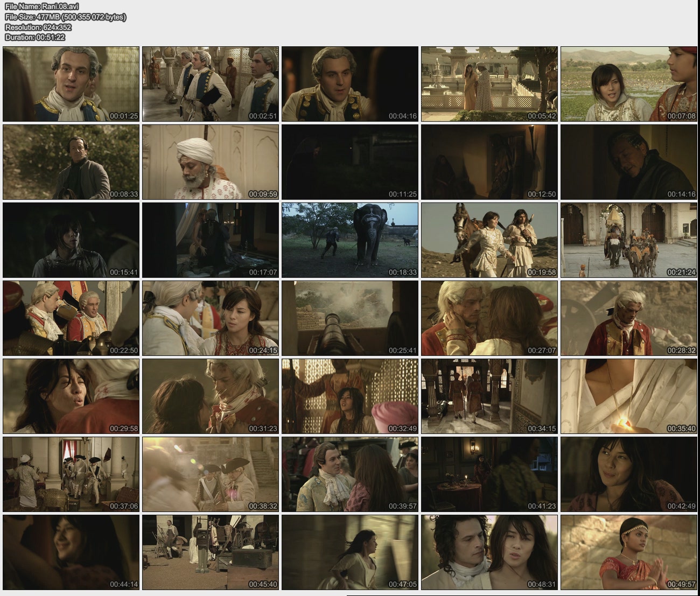The width and height of the screenshot is (700, 596).
Task: Click the final thumbnail at 00:49:57
Action: pyautogui.click(x=628, y=552)
